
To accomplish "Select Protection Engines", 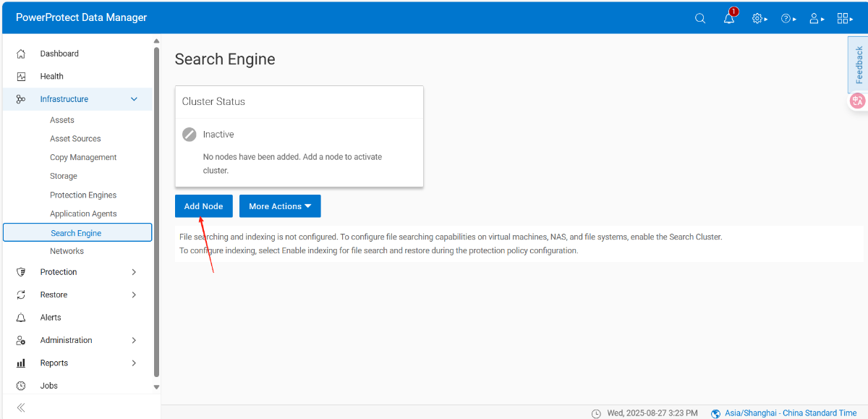I will coord(83,195).
